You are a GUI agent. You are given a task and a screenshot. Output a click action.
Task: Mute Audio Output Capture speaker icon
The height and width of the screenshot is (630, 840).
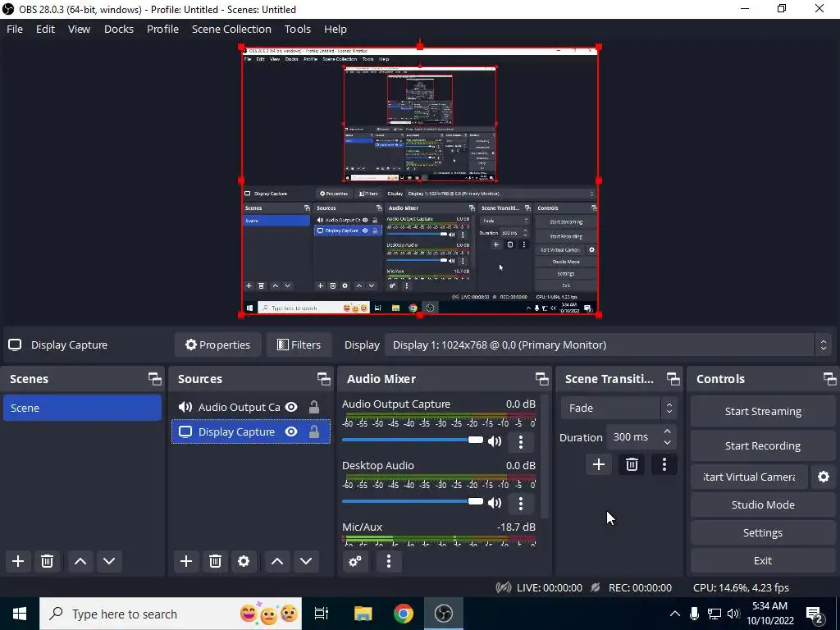point(495,441)
